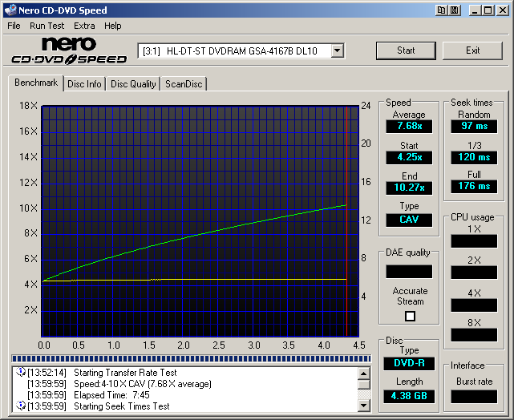Toggle the Accurate Stream checkbox
Image resolution: width=514 pixels, height=420 pixels.
[410, 316]
